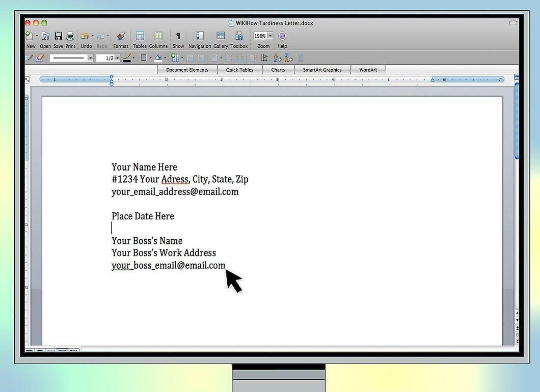540x392 pixels.
Task: Open the Help purple question icon
Action: (x=282, y=36)
